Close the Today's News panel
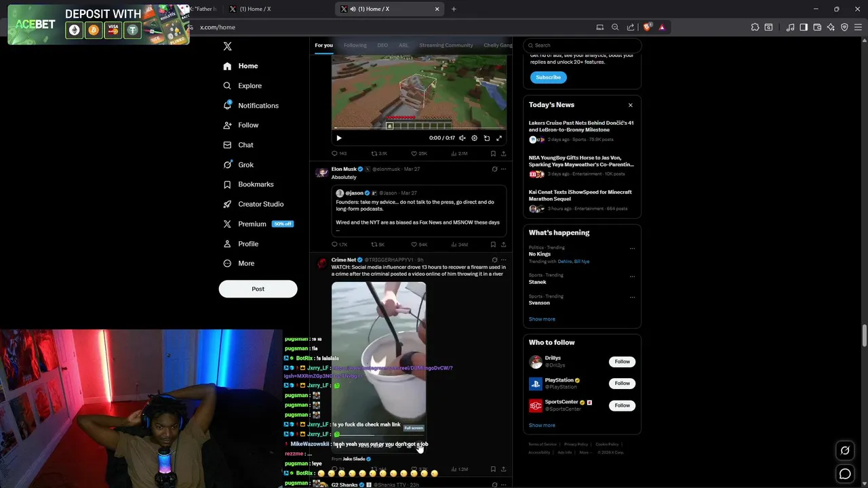Image resolution: width=868 pixels, height=488 pixels. [x=630, y=105]
